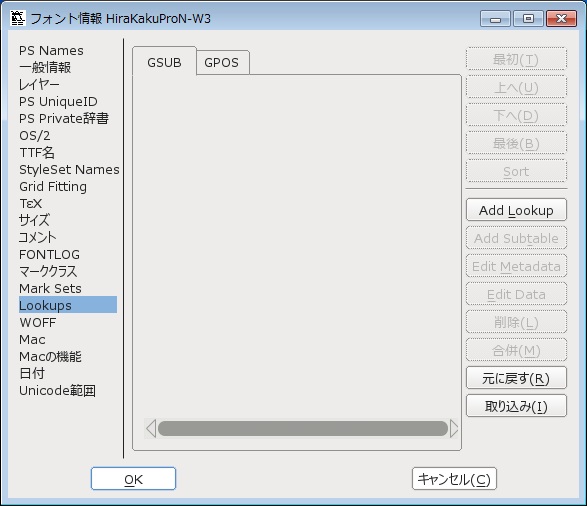Click the 取り込み(I) import button

pyautogui.click(x=516, y=406)
